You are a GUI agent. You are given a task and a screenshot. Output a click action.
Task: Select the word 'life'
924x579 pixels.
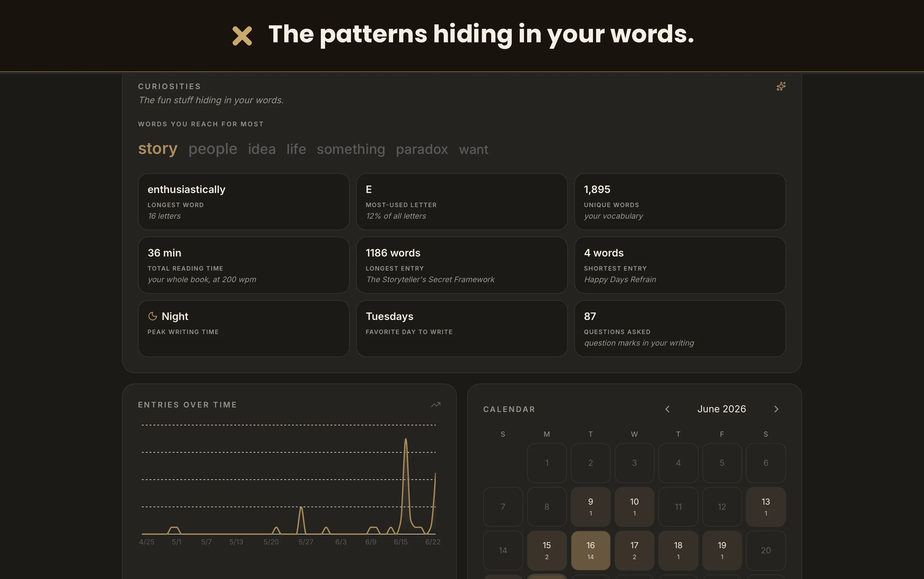[x=296, y=149]
